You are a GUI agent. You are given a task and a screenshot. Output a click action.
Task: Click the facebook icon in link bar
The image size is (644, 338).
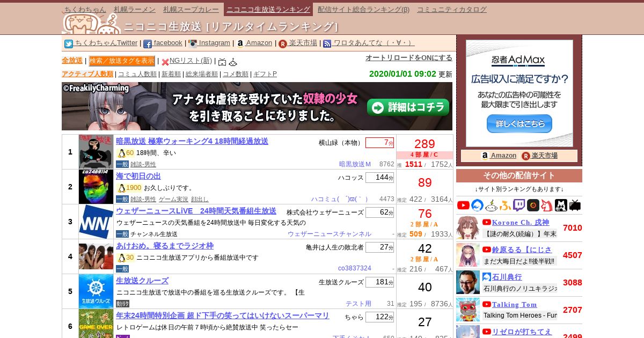148,44
